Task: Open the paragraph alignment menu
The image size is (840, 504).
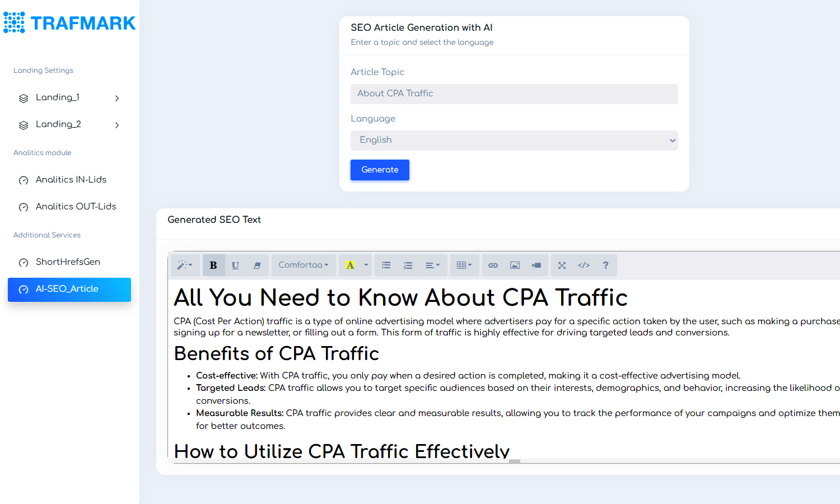Action: pos(432,265)
